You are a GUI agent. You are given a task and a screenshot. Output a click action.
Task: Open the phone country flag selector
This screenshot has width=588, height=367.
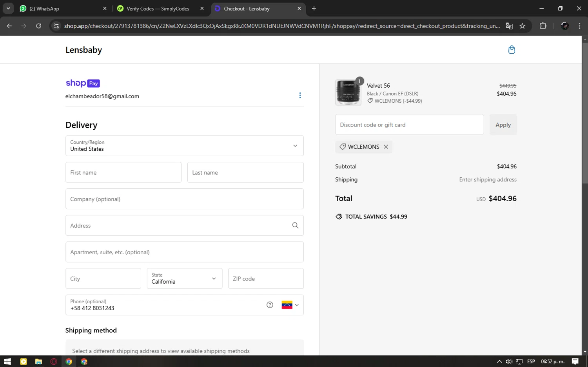pos(290,305)
